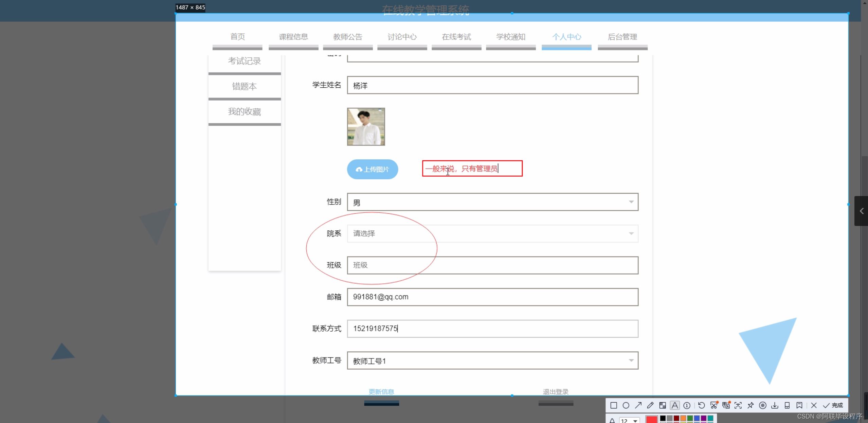The image size is (868, 423).
Task: Select the rectangle annotation tool
Action: 613,405
